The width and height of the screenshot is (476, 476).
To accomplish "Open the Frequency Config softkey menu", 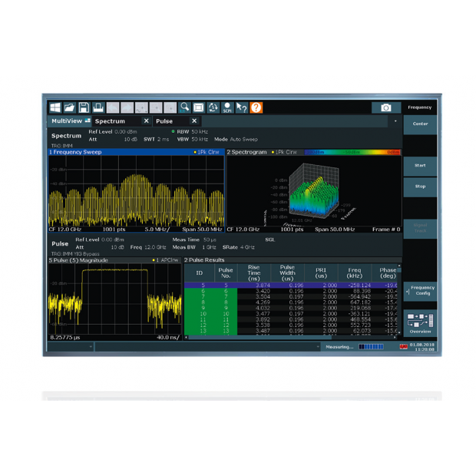I will coord(420,290).
